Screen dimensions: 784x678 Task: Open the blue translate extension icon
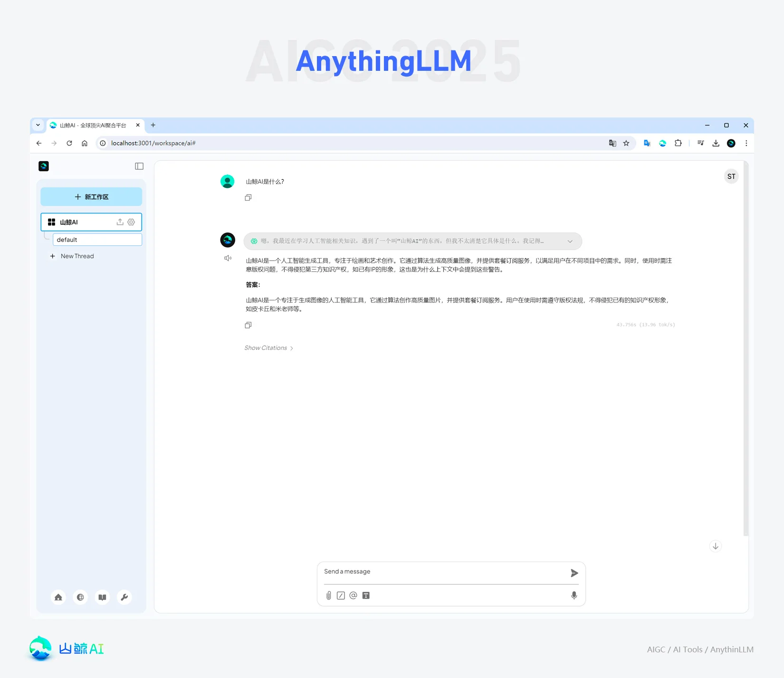[x=647, y=143]
